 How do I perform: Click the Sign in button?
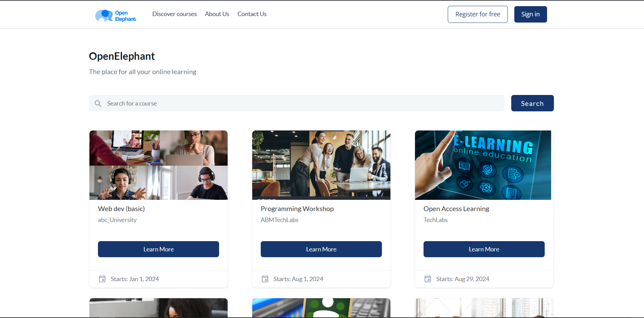(x=530, y=14)
